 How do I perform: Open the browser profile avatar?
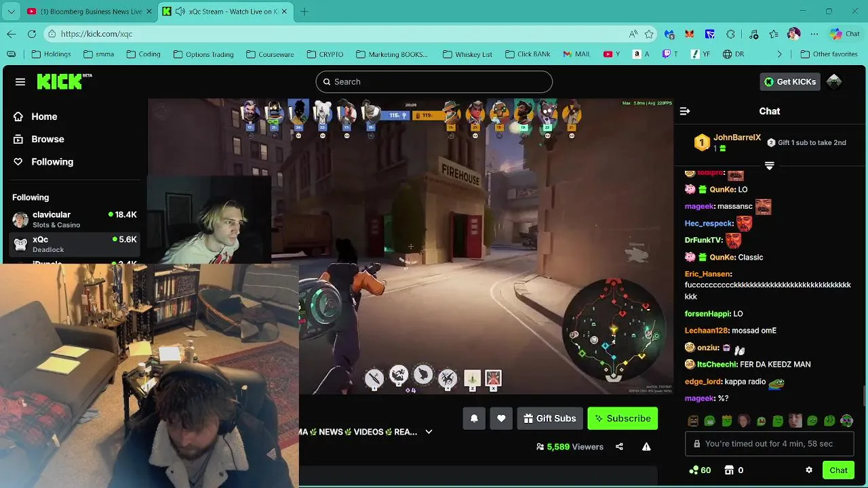pyautogui.click(x=794, y=34)
